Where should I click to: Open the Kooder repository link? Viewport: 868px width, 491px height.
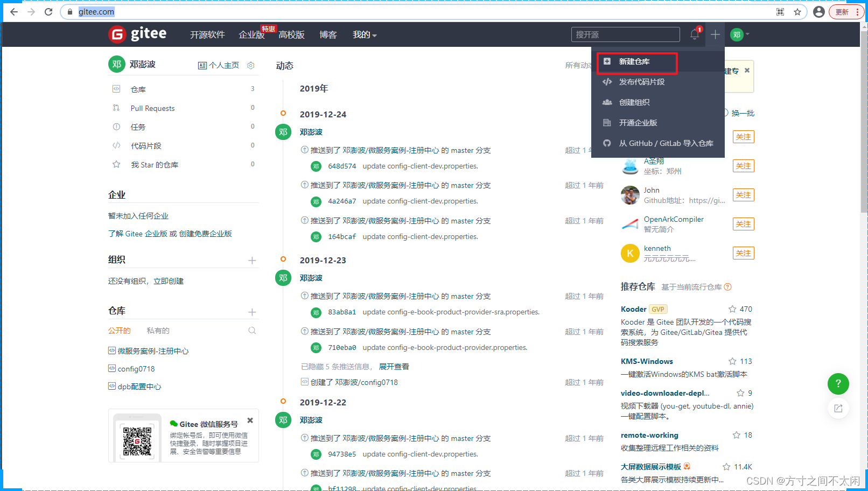pos(633,309)
